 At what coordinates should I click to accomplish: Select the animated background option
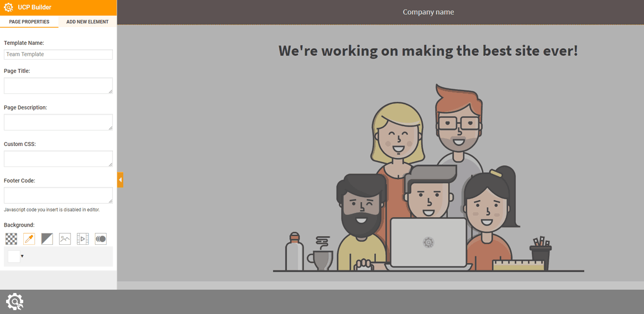pos(101,239)
